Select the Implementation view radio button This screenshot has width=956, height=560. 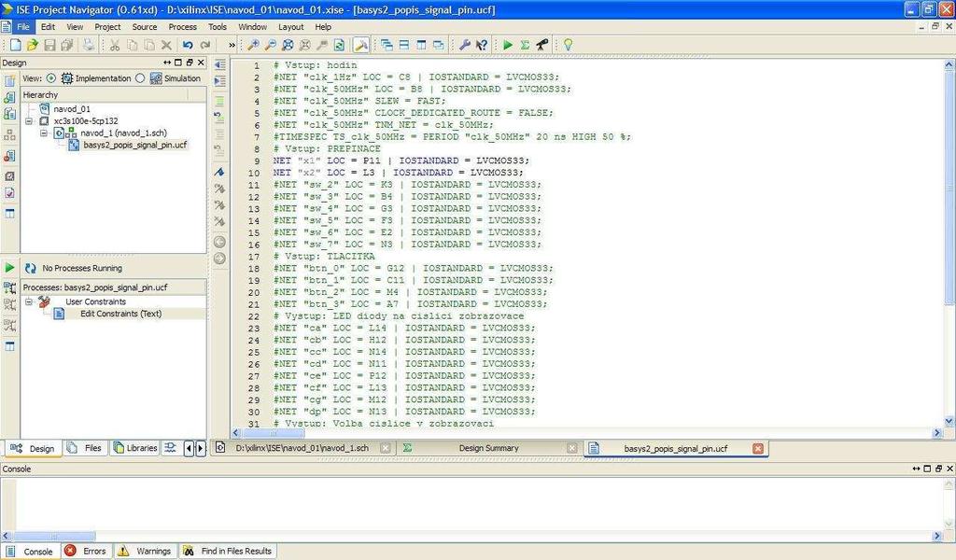(51, 78)
